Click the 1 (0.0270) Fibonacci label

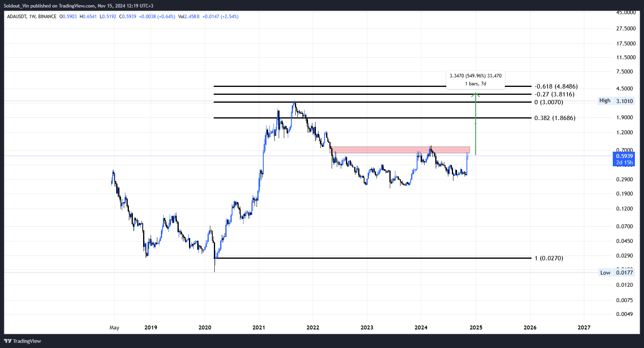coord(549,258)
